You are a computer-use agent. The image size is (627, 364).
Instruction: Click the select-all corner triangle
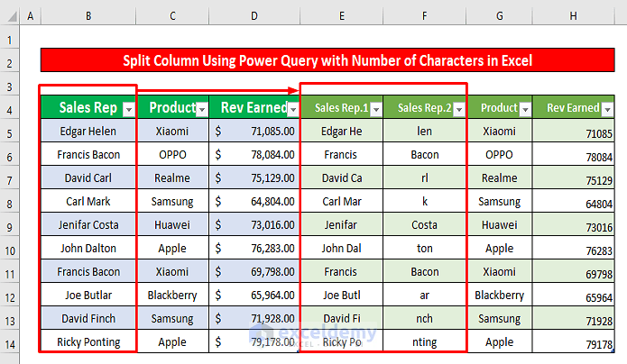pos(10,17)
